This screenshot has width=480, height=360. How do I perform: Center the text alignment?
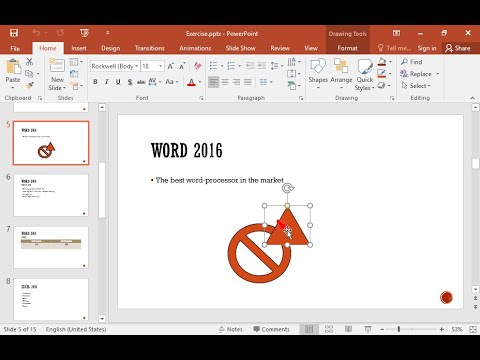225,82
